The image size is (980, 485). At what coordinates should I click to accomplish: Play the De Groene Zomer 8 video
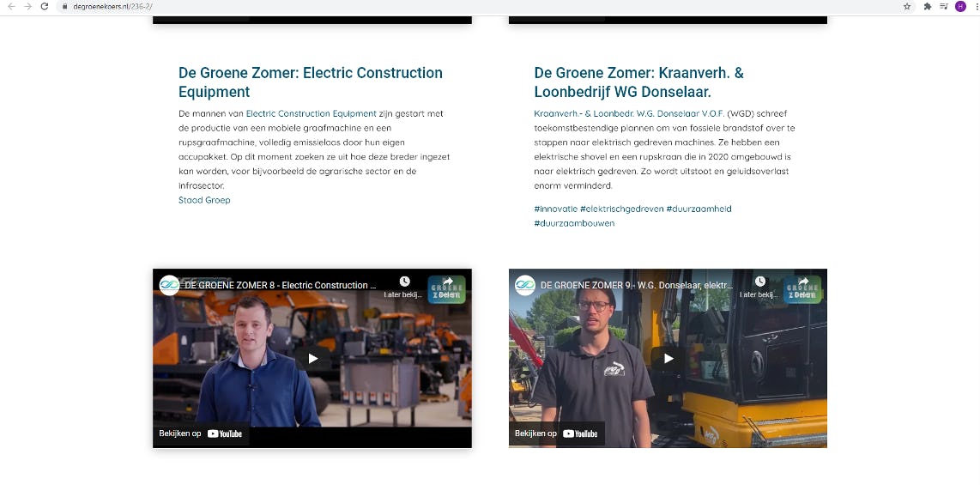tap(312, 358)
